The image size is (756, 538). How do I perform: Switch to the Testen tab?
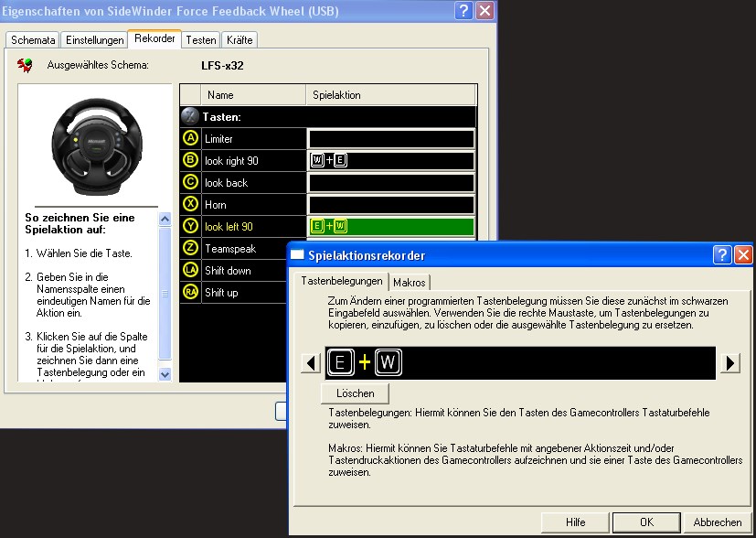pyautogui.click(x=201, y=40)
